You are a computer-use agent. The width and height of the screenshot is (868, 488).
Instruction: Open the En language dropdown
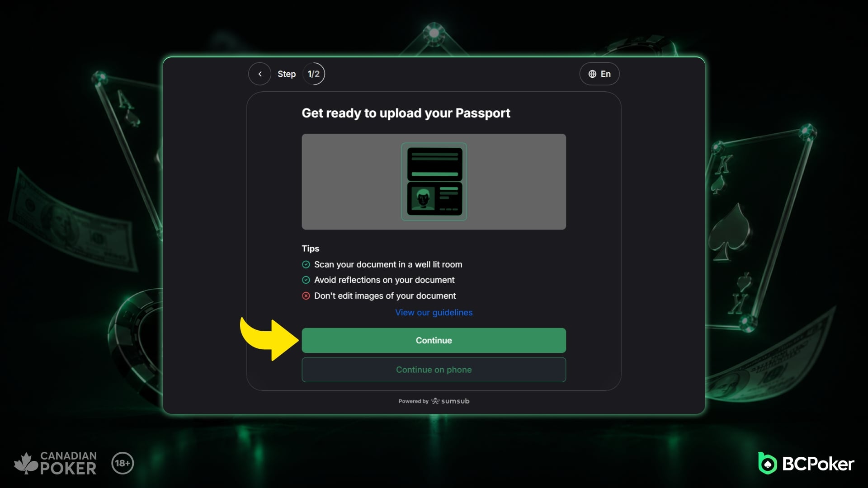[599, 74]
